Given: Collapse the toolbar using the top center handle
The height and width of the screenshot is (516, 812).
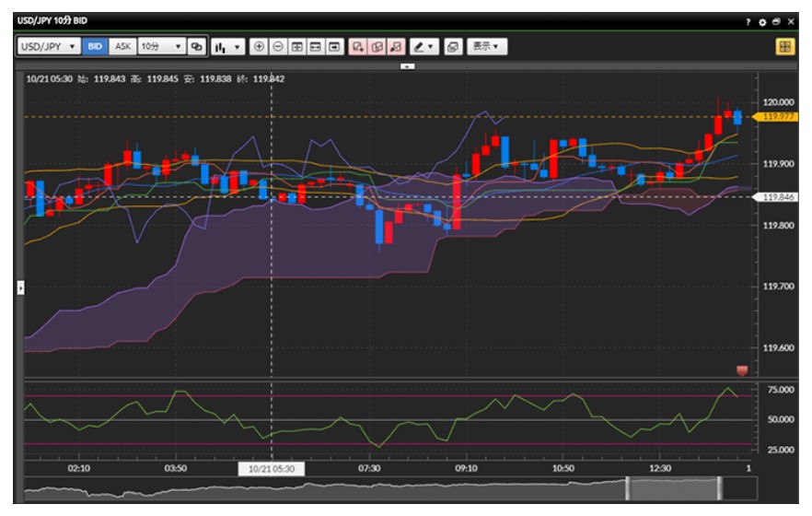Looking at the screenshot, I should point(408,66).
